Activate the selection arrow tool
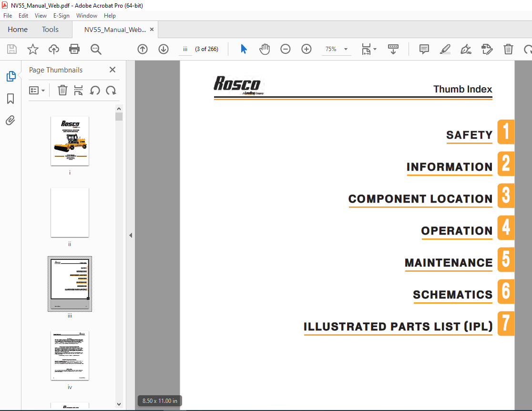This screenshot has height=411, width=532. pos(244,49)
